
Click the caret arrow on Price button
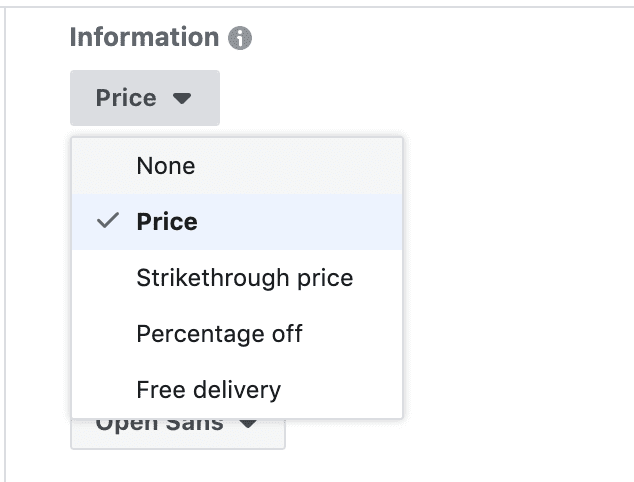(x=181, y=99)
